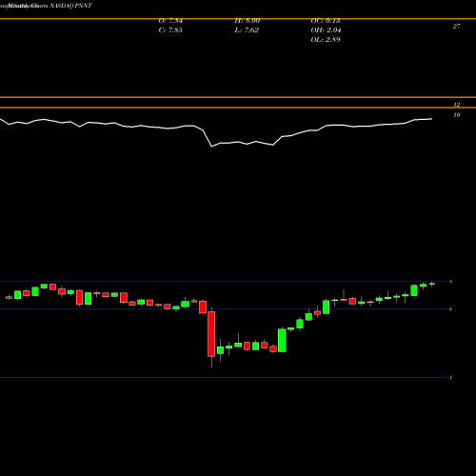Click the '10' price axis label
The width and height of the screenshot is (476, 476).
pyautogui.click(x=456, y=115)
